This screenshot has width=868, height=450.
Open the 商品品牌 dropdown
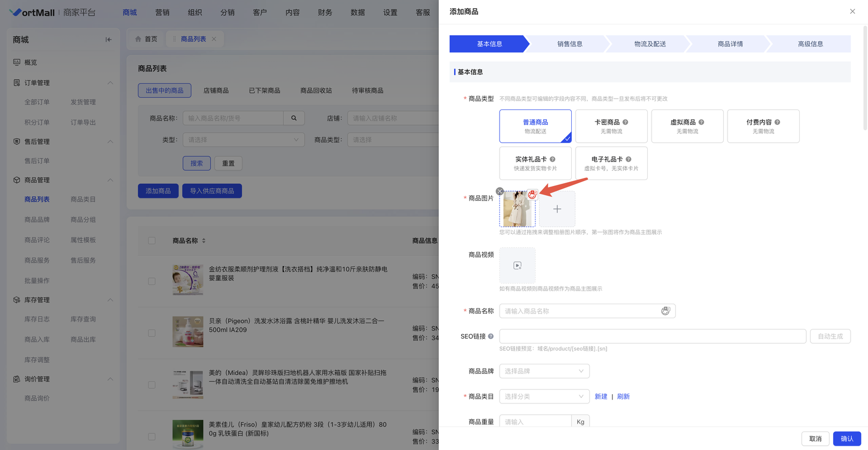pyautogui.click(x=544, y=371)
